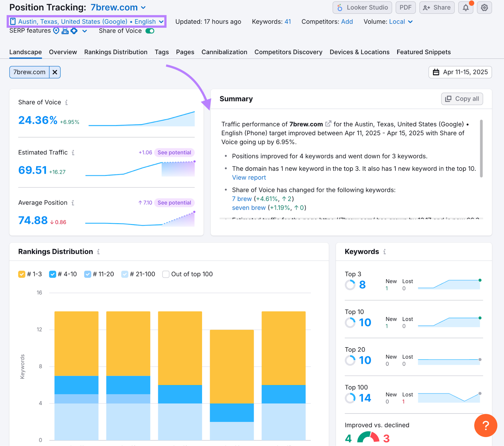Viewport: 504px width, 446px height.
Task: Click Estimated Traffic info icon
Action: [73, 152]
